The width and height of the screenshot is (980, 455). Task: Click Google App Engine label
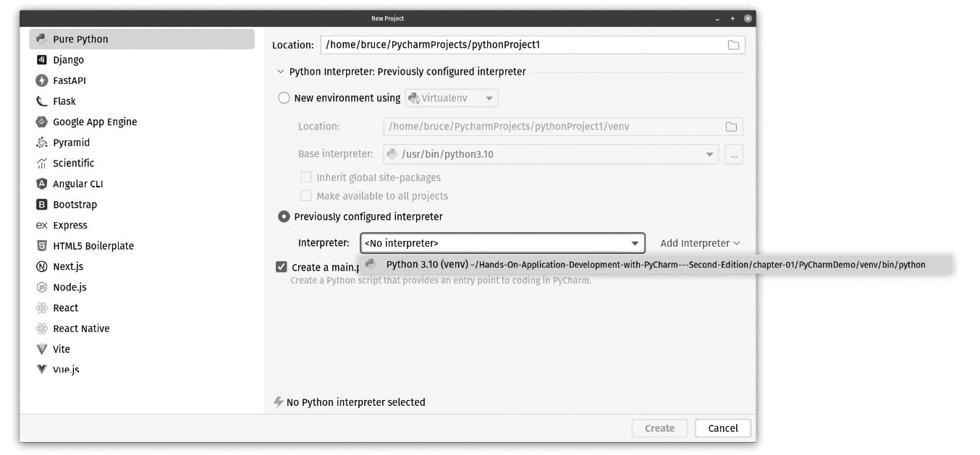point(95,122)
